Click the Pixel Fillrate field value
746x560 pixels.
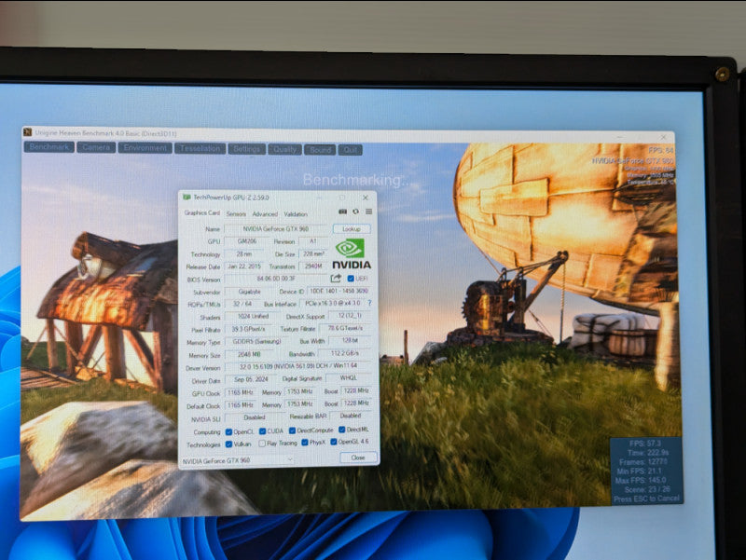[x=248, y=329]
